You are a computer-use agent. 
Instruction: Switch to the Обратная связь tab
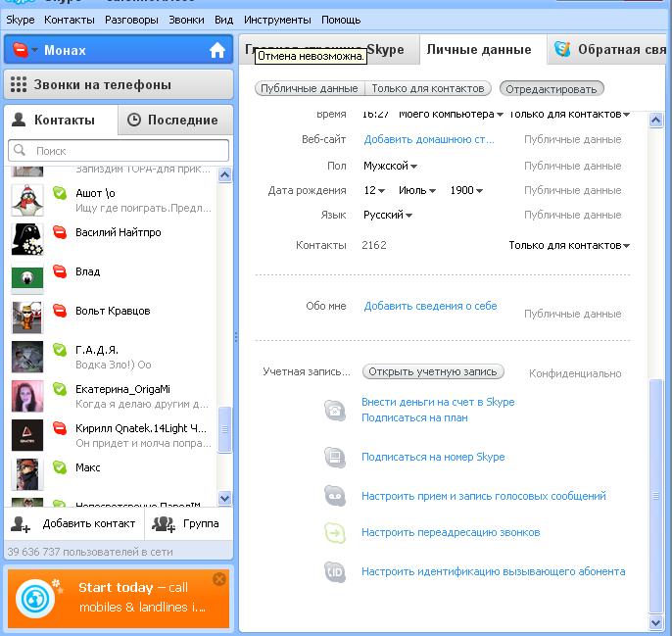pos(608,49)
